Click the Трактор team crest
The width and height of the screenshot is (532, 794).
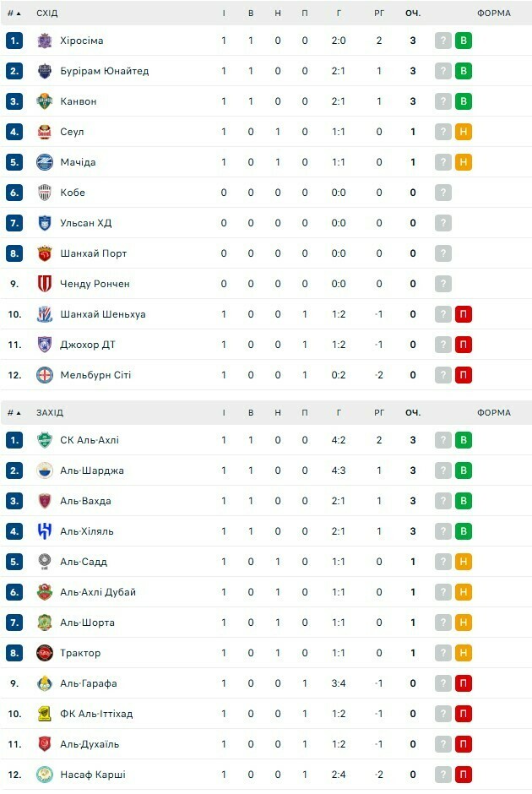click(45, 653)
